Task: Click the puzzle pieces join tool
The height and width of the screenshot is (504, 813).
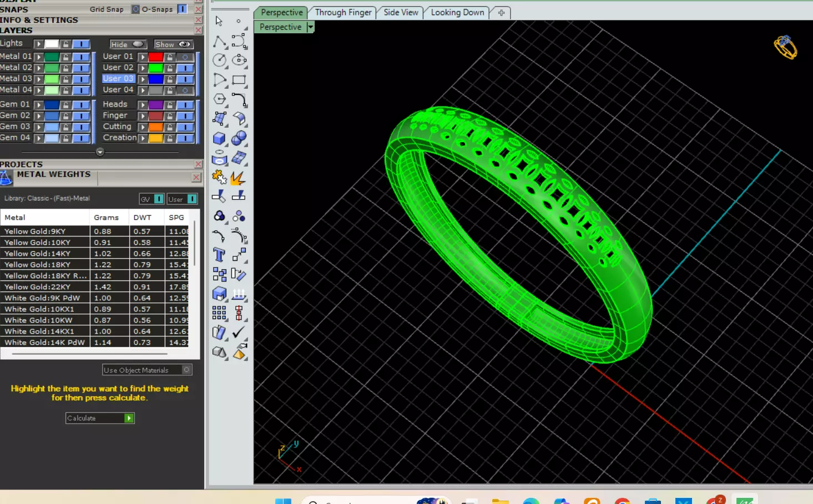Action: (x=219, y=177)
